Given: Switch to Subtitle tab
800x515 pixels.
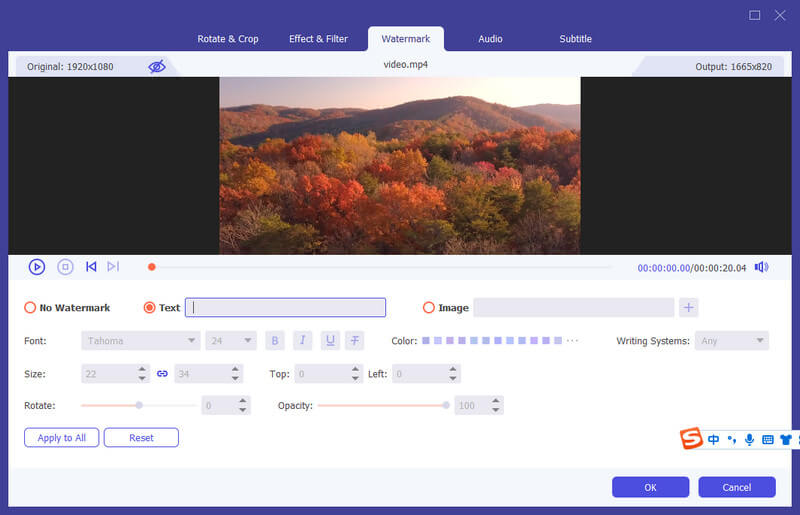Looking at the screenshot, I should [x=576, y=39].
